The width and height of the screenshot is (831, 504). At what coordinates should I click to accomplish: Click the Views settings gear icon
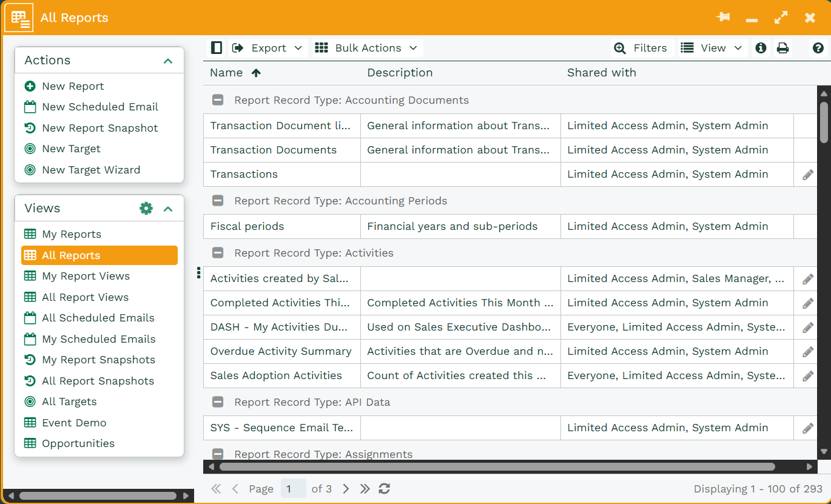146,209
